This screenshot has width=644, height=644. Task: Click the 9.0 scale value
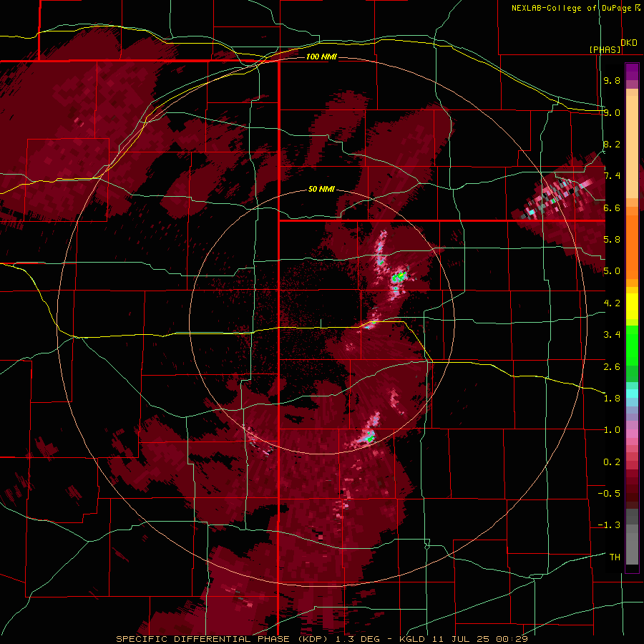pos(612,112)
